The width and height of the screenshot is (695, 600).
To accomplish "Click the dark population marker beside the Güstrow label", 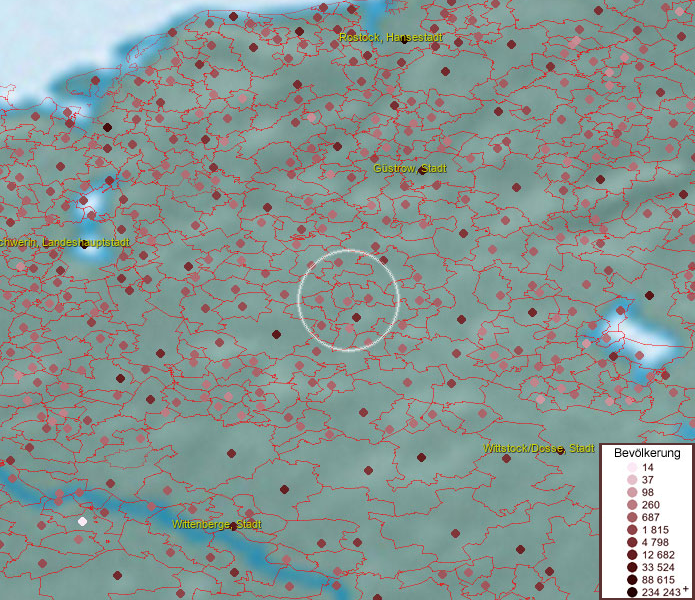I will coord(422,171).
